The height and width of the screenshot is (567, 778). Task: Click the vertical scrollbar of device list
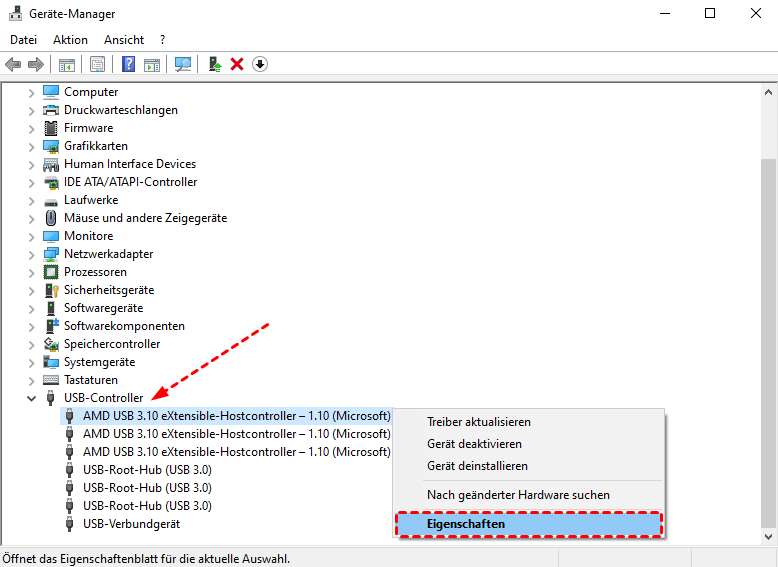coord(768,300)
